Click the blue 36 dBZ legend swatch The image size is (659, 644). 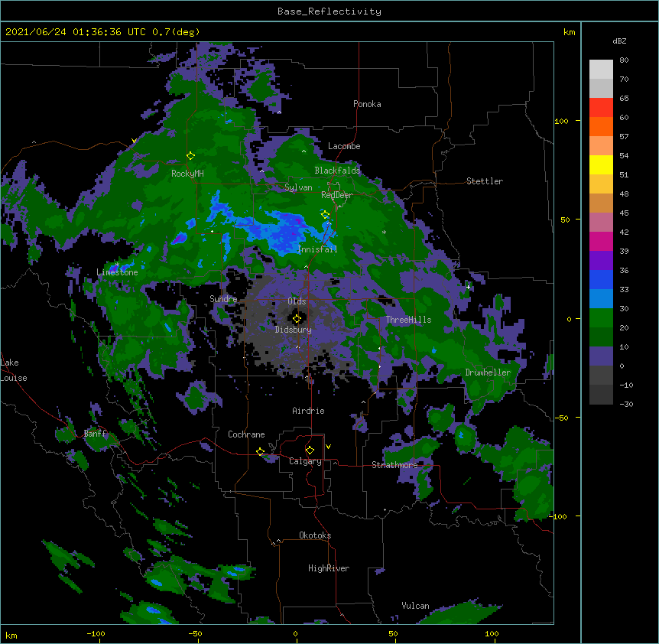[601, 280]
